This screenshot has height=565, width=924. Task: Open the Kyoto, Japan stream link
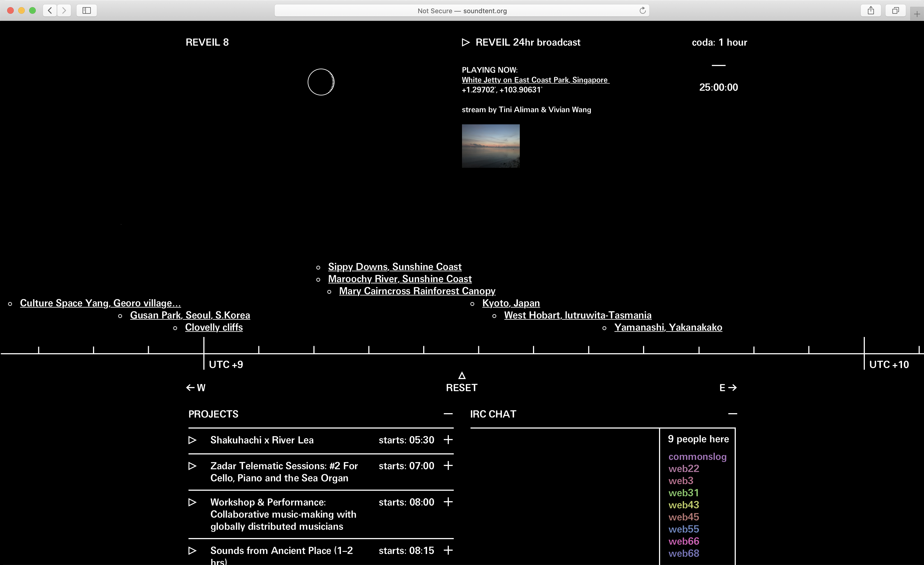click(511, 303)
